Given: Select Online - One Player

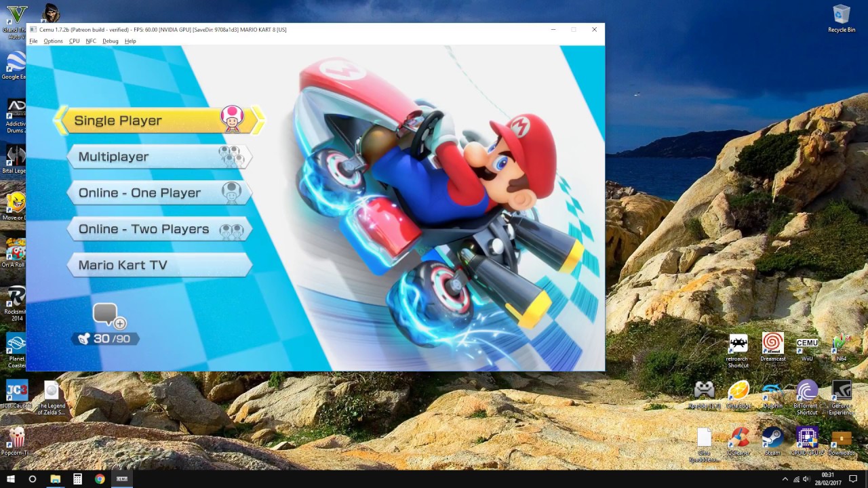Looking at the screenshot, I should [x=160, y=192].
